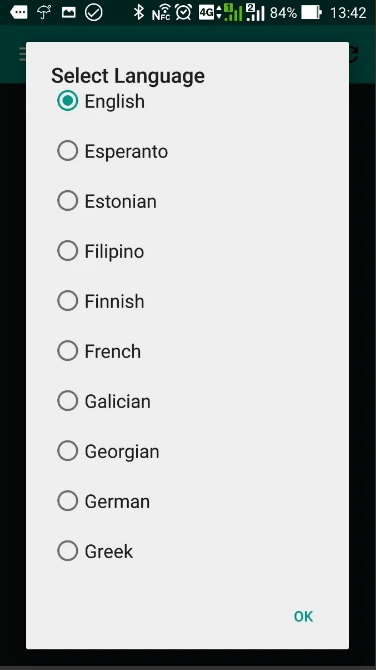Screen dimensions: 376x670
Task: Pick Filipino from the language list
Action: [68, 251]
